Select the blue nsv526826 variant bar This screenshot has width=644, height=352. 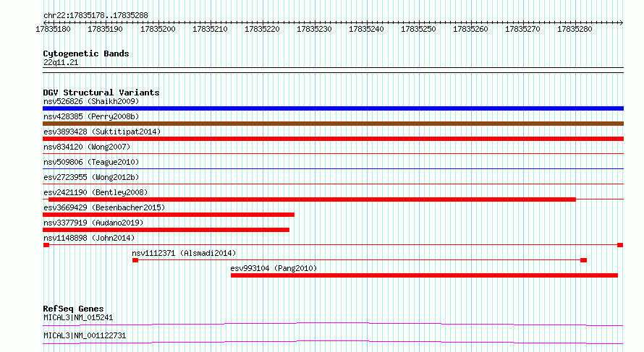tap(333, 108)
